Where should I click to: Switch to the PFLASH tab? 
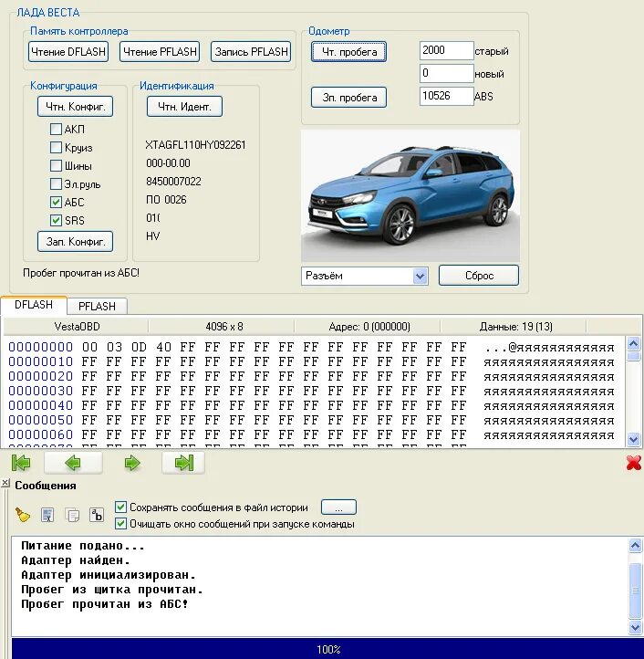tap(97, 306)
